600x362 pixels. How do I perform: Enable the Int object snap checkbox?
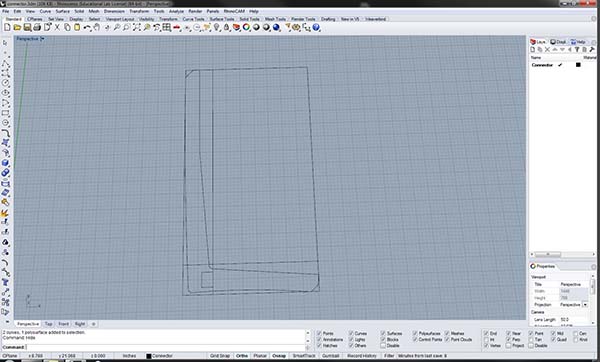click(486, 339)
